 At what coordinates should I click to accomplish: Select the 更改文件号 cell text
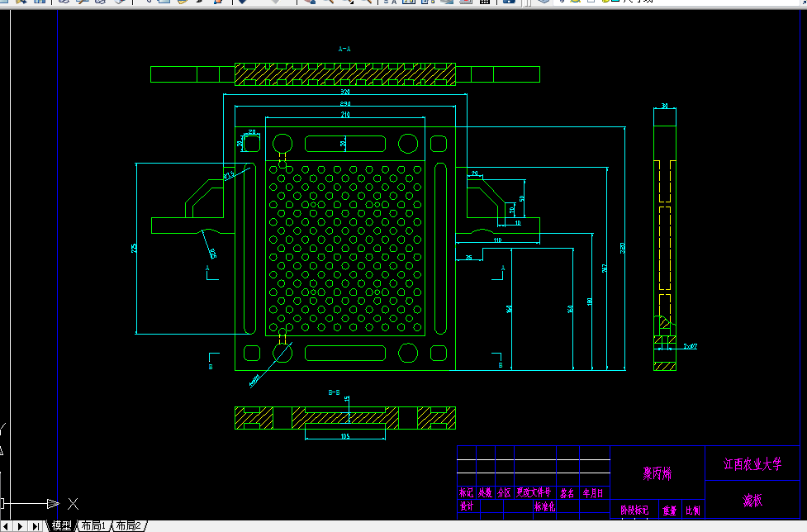tap(534, 493)
